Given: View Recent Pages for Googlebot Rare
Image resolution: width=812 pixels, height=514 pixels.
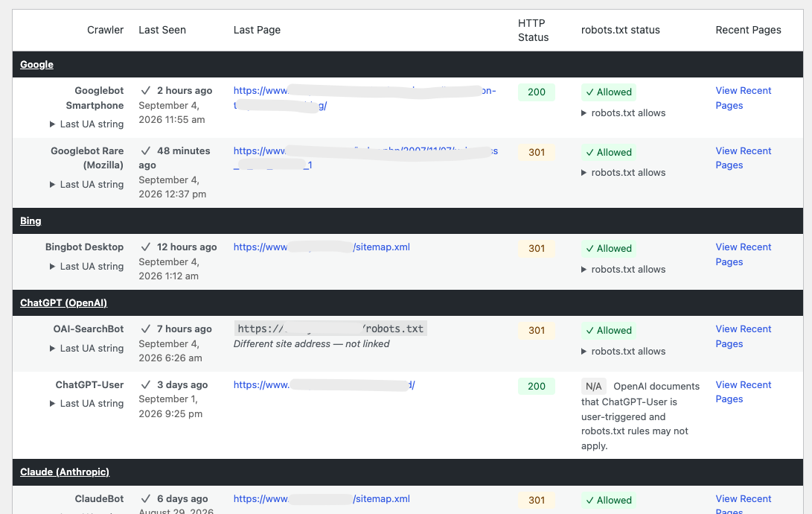Looking at the screenshot, I should 743,158.
